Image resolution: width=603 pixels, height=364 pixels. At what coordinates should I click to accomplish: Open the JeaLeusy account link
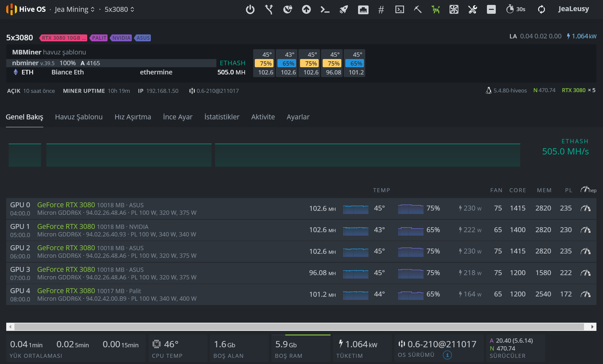point(573,9)
